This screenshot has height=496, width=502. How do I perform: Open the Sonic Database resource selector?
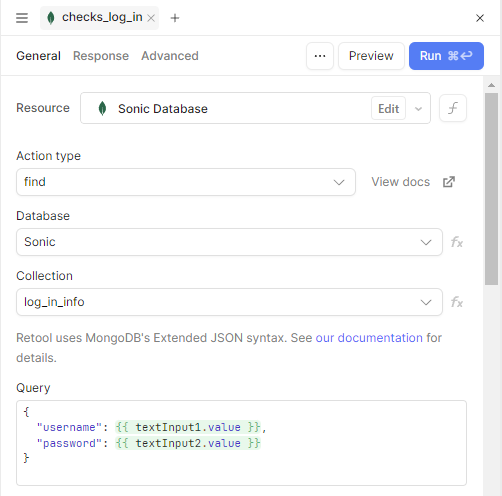coord(255,108)
